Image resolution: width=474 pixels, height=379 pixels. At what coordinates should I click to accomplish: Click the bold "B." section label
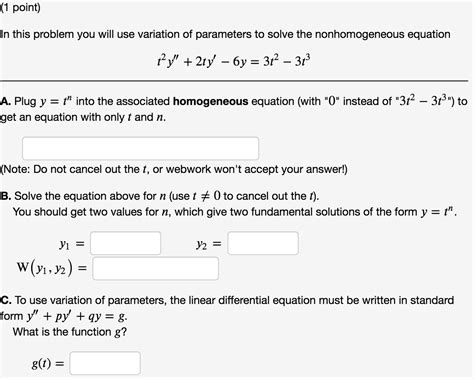click(6, 196)
